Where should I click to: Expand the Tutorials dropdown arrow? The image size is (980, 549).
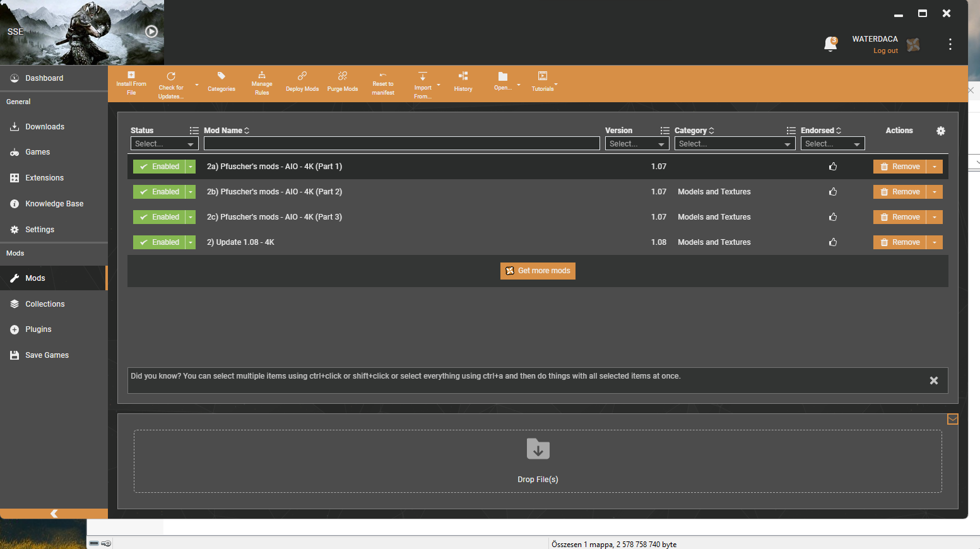point(556,83)
